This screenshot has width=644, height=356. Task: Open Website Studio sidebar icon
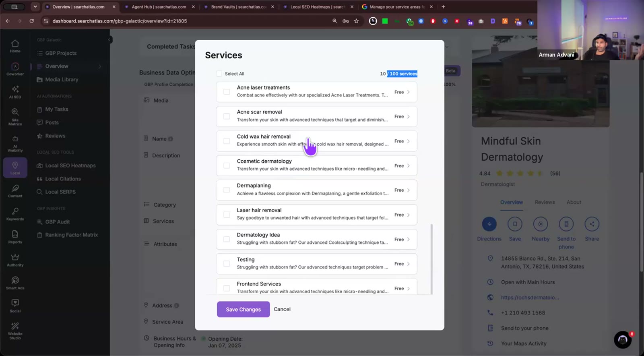tap(15, 331)
